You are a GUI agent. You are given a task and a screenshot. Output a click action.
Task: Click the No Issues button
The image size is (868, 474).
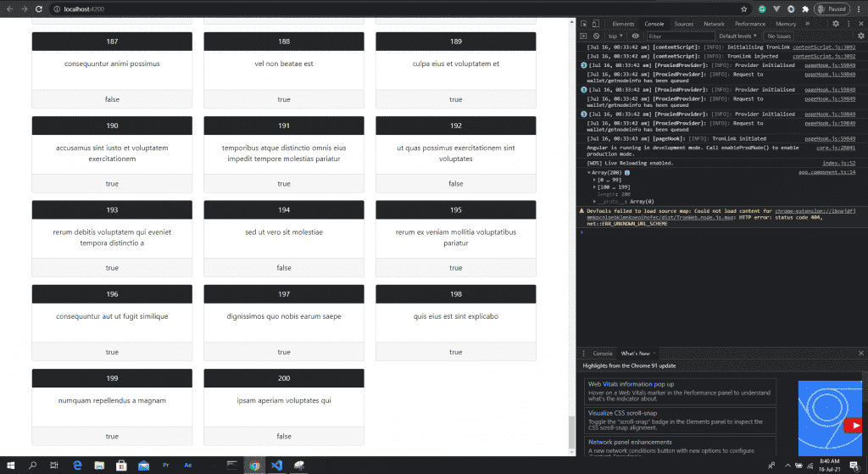779,36
